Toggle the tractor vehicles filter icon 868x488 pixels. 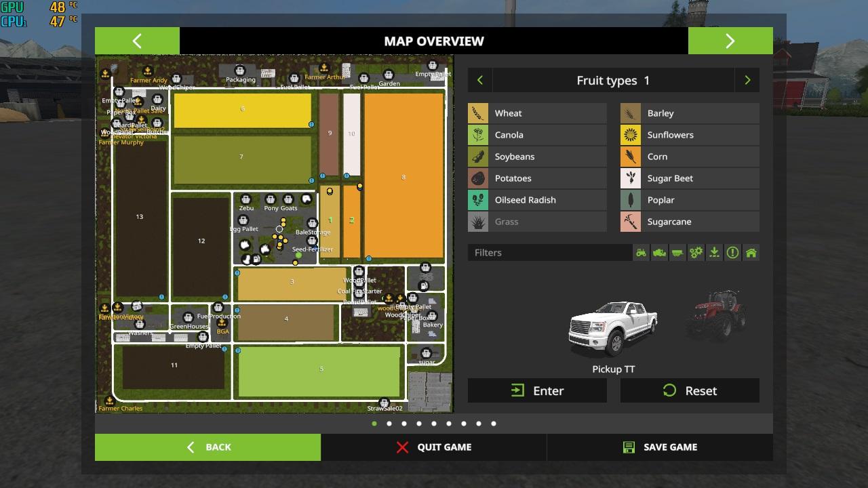[641, 253]
